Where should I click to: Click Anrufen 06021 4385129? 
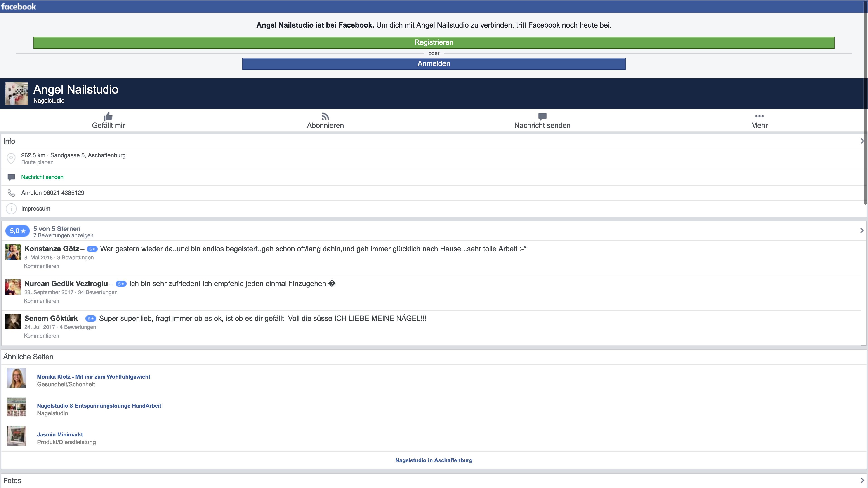click(53, 193)
